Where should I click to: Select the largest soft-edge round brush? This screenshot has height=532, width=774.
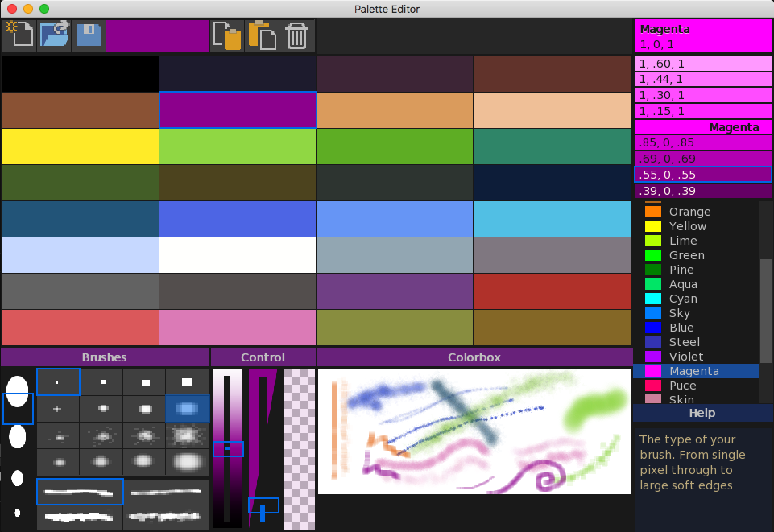click(x=187, y=462)
